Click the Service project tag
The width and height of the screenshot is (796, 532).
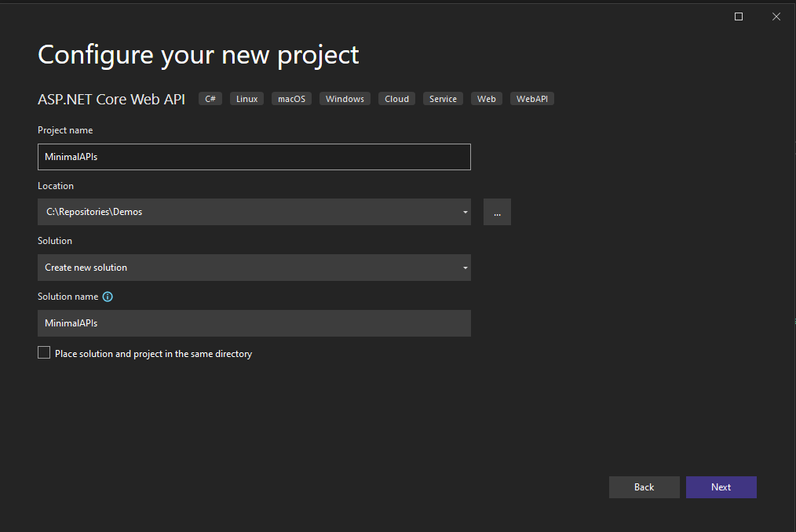443,98
